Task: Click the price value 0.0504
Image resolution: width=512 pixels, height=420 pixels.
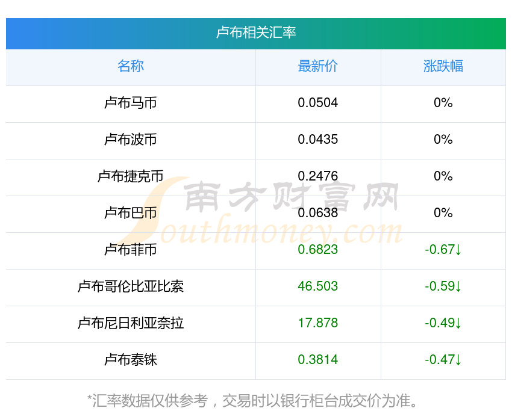Action: point(317,103)
